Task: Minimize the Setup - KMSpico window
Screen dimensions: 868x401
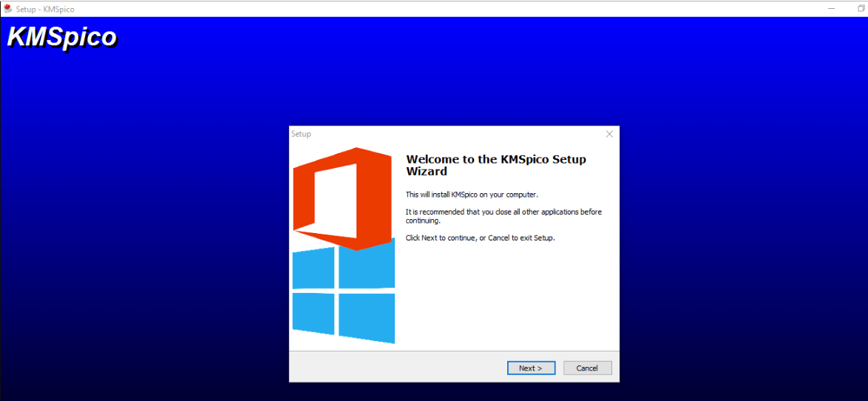Action: [x=830, y=8]
